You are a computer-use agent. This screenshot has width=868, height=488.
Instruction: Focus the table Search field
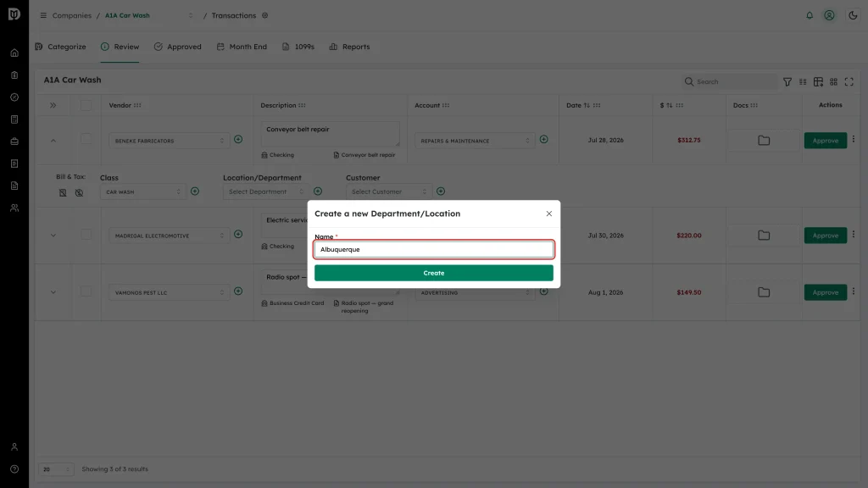730,81
